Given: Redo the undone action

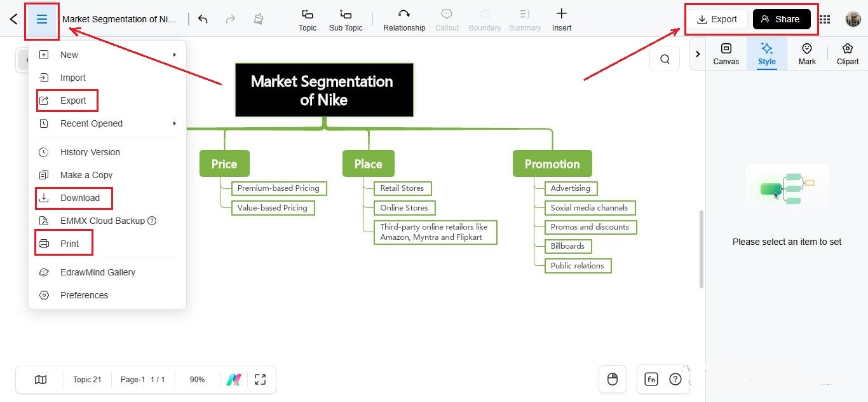Looking at the screenshot, I should [231, 19].
